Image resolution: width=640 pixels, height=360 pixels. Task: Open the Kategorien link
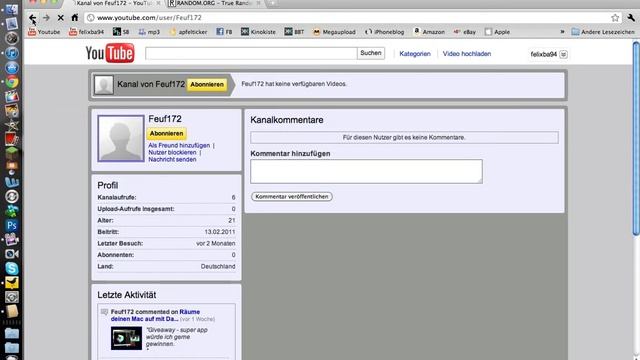click(x=415, y=54)
